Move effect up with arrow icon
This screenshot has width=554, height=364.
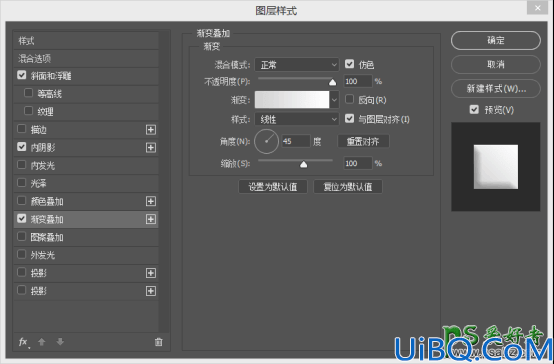coord(42,342)
